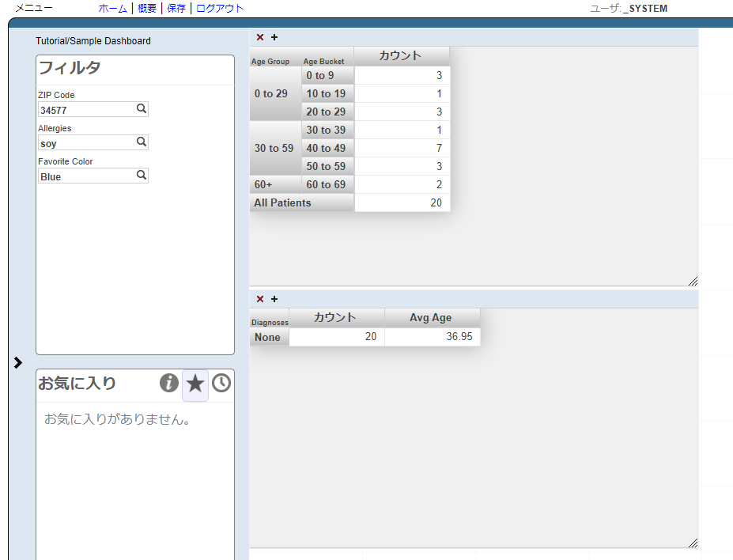Click 保存 to save dashboard
Image resolution: width=733 pixels, height=560 pixels.
tap(176, 8)
